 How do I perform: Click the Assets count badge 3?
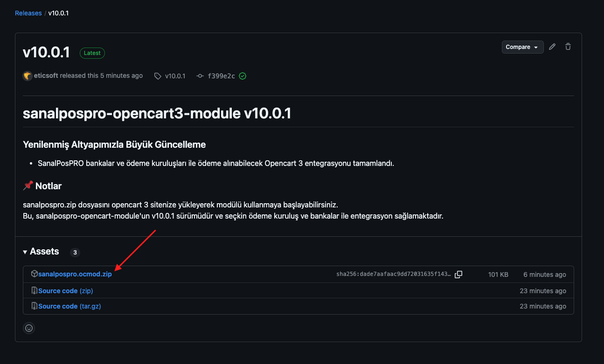75,253
